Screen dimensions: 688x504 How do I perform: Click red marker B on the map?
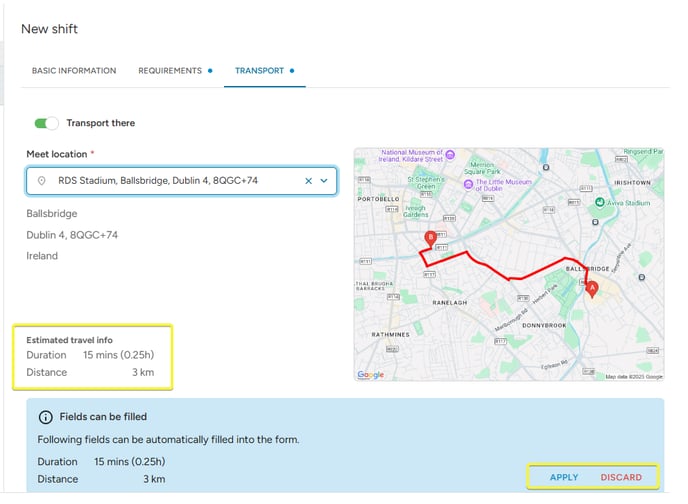click(430, 239)
